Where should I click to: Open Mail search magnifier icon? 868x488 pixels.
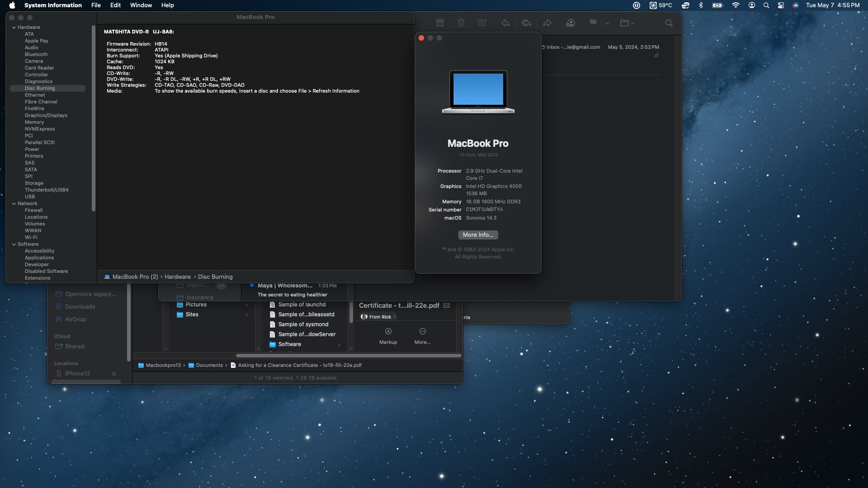[669, 23]
